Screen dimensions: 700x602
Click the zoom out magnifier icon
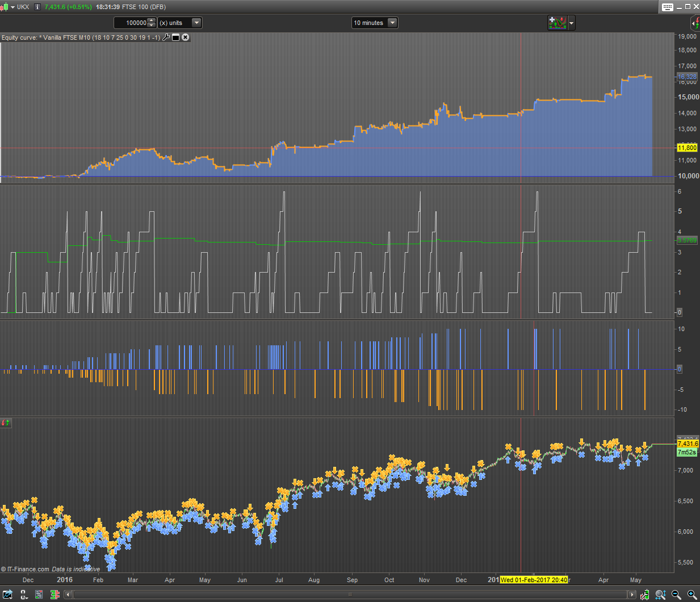(x=676, y=595)
